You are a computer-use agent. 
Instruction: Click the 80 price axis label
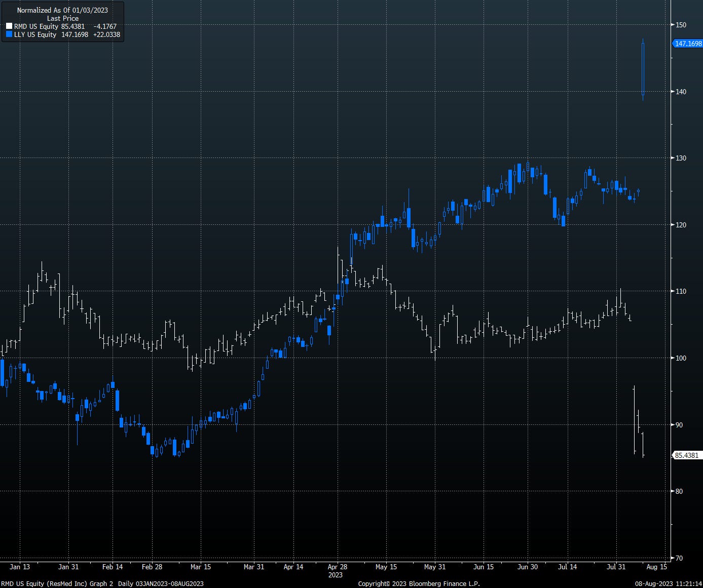coord(679,491)
